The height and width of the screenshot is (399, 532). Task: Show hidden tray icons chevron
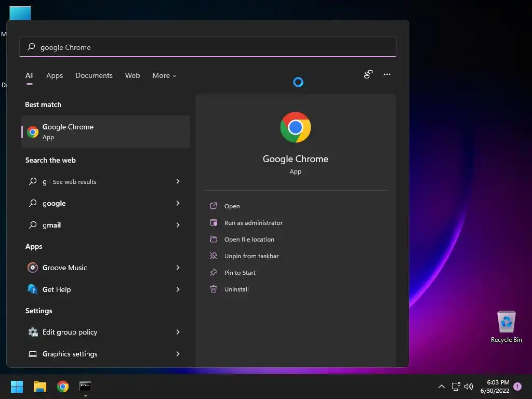[442, 387]
